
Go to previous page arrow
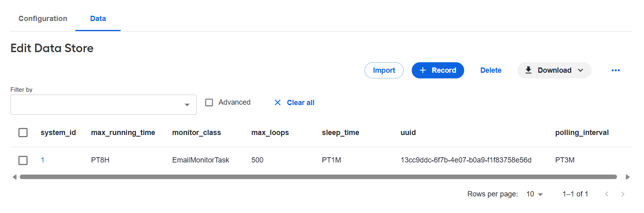coord(606,194)
